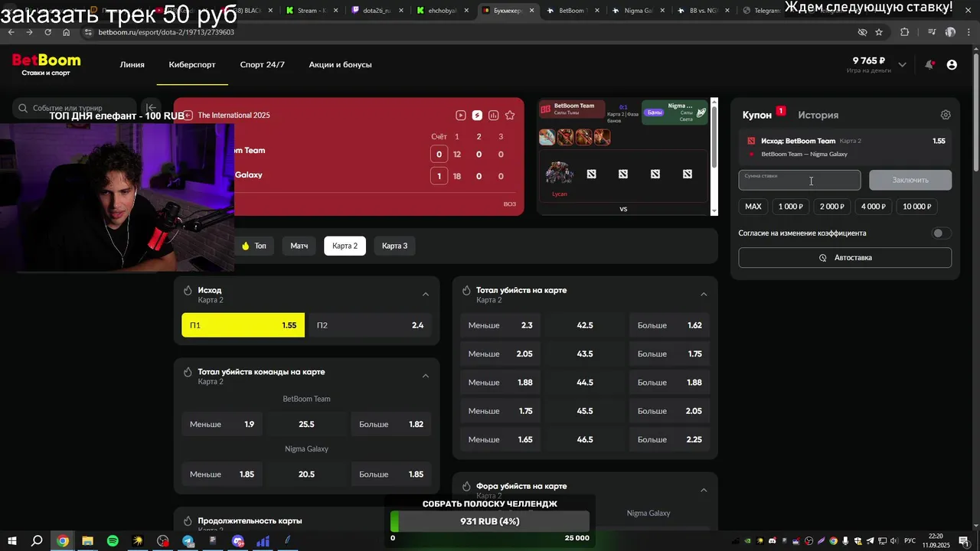980x551 pixels.
Task: Toggle Согласие на изменение коэффициента switch
Action: (941, 233)
